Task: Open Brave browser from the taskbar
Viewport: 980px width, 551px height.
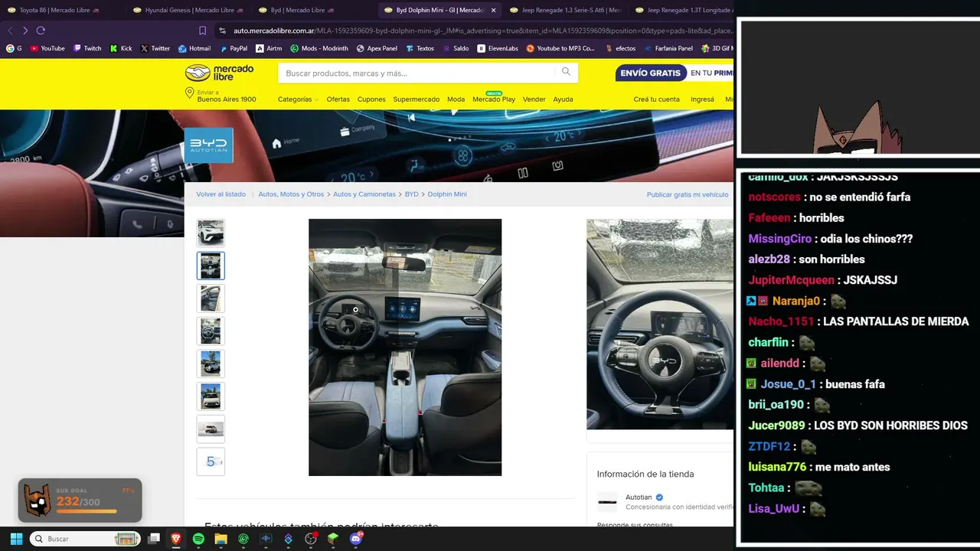Action: [176, 539]
